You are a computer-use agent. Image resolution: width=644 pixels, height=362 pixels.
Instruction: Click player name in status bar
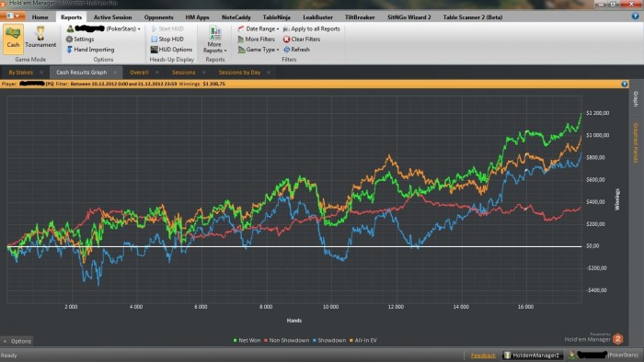point(604,355)
